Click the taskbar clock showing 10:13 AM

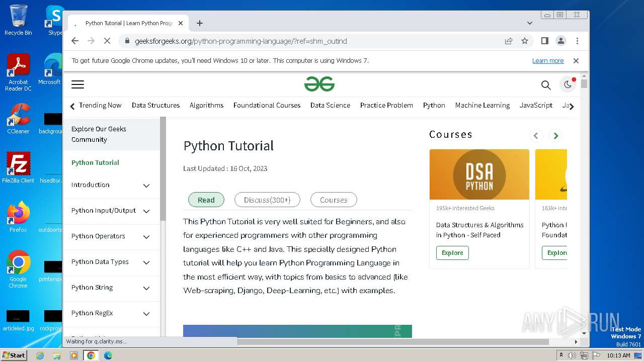[x=618, y=355]
